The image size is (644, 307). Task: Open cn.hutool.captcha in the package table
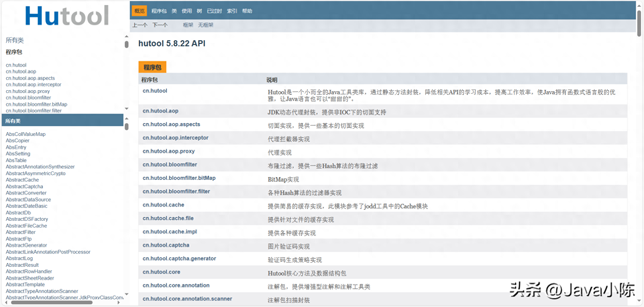(166, 245)
